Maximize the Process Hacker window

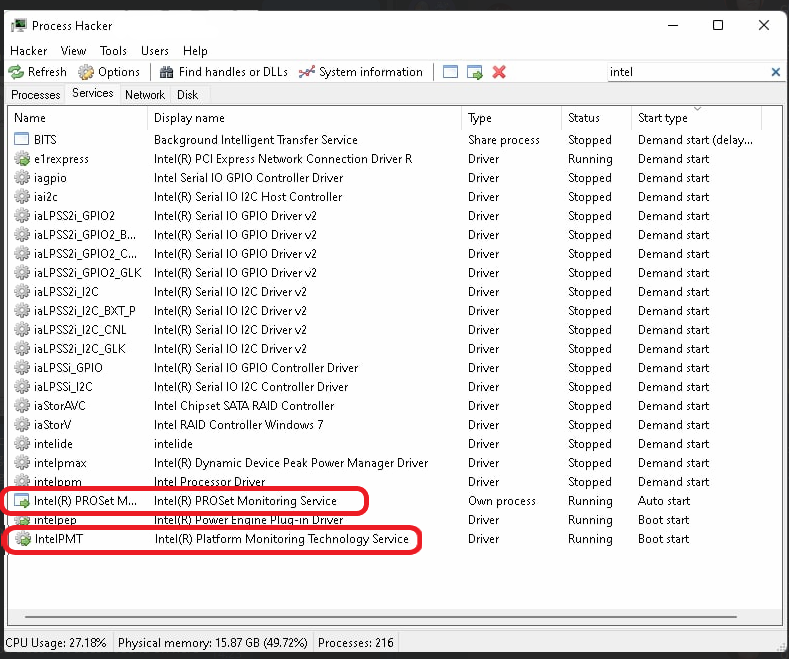(718, 25)
